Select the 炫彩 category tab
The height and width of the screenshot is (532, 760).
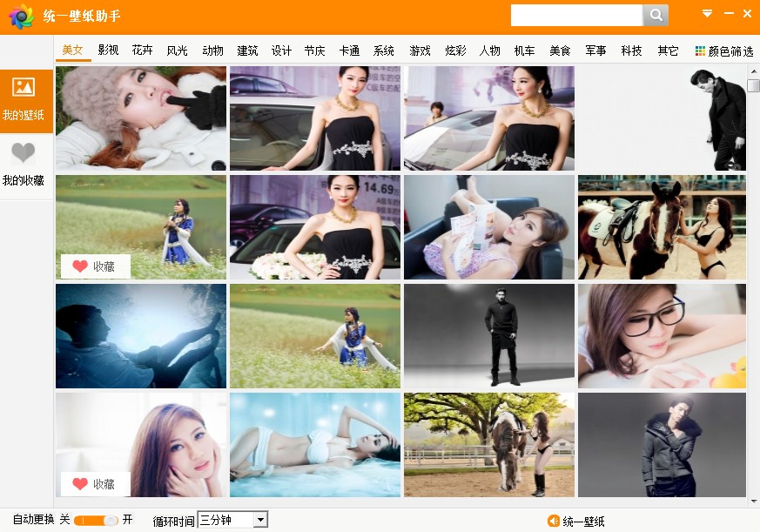point(455,51)
